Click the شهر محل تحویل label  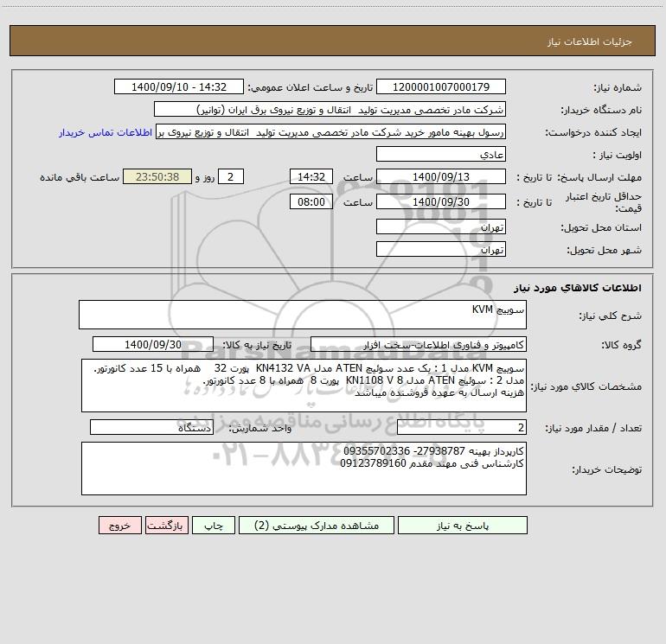click(604, 250)
